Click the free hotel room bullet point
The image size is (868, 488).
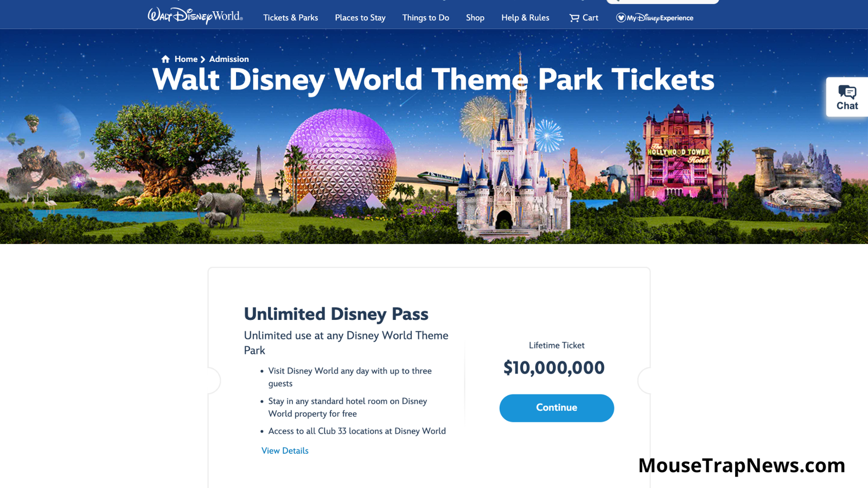pyautogui.click(x=348, y=407)
